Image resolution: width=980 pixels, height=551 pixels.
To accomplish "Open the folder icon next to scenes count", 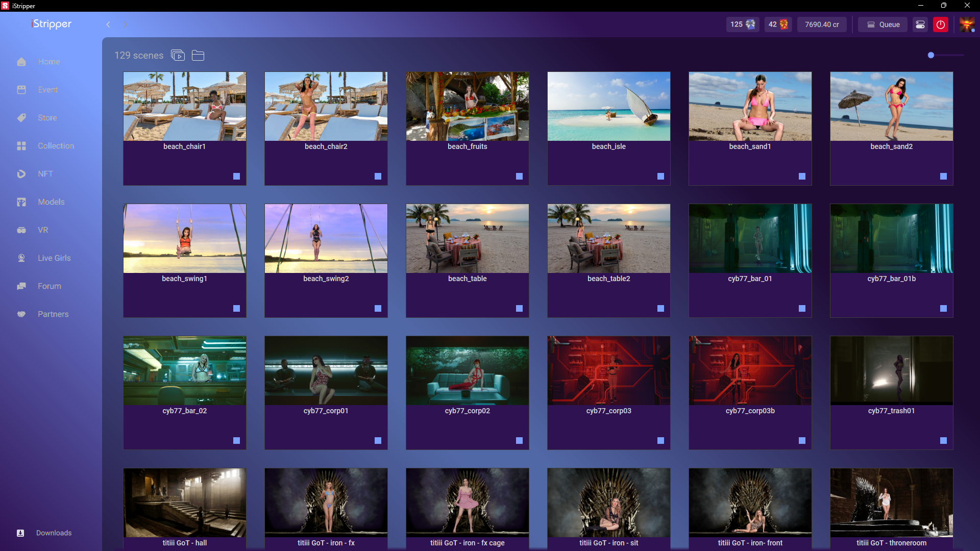I will tap(198, 55).
